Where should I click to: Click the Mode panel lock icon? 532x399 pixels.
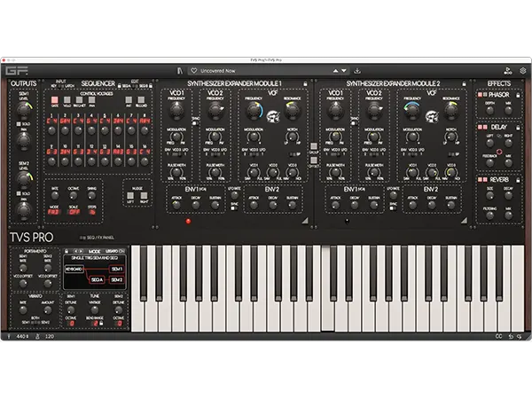tap(66, 251)
